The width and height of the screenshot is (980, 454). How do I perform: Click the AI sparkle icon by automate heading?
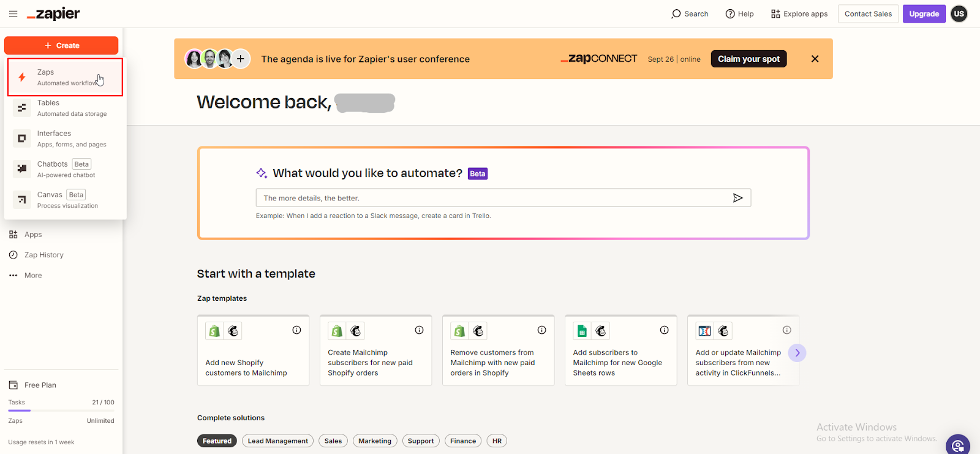pyautogui.click(x=262, y=173)
